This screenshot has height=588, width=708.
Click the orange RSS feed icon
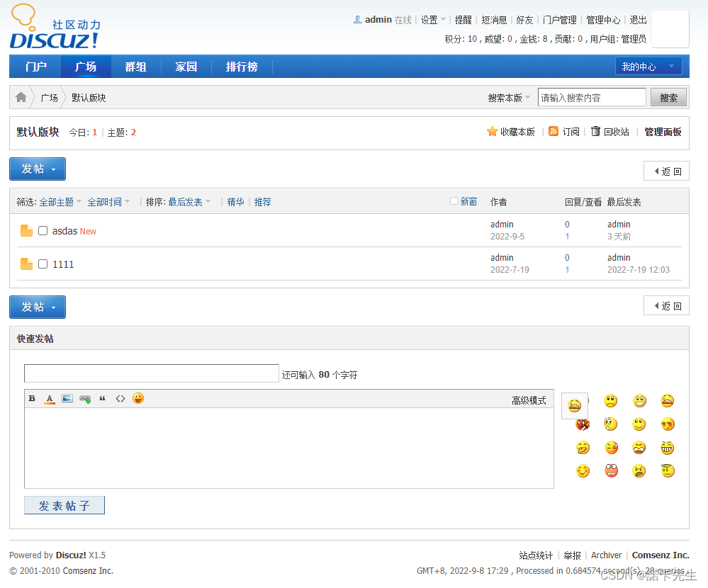click(x=553, y=131)
